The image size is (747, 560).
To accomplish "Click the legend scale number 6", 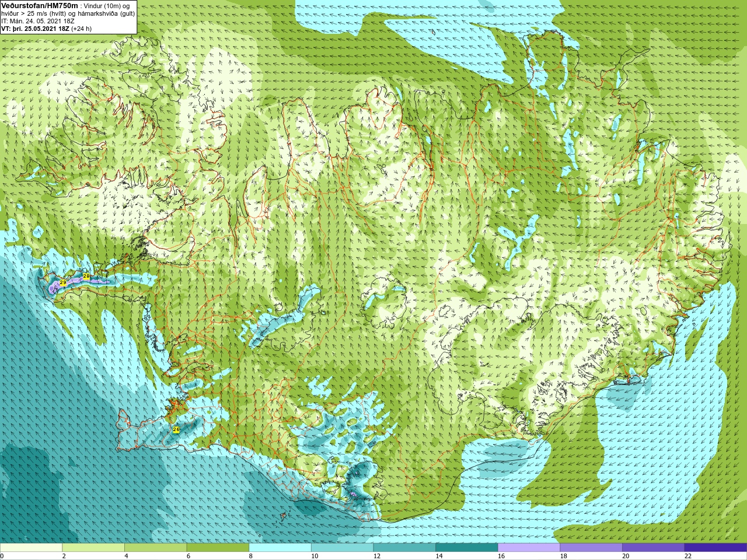I will pyautogui.click(x=189, y=556).
